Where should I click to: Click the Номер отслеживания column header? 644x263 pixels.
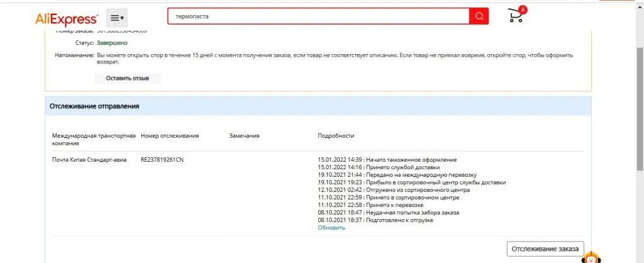tap(170, 136)
